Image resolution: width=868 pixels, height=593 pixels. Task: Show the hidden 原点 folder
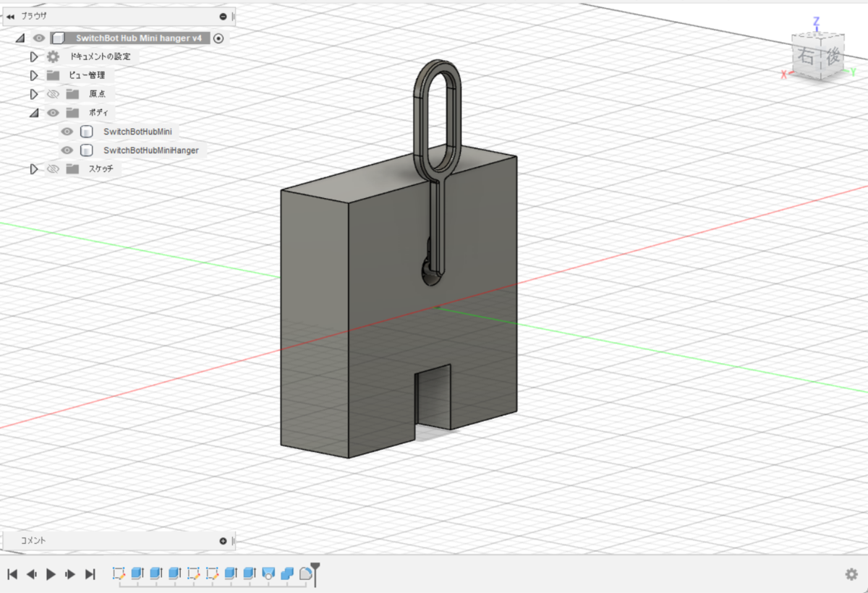[53, 94]
